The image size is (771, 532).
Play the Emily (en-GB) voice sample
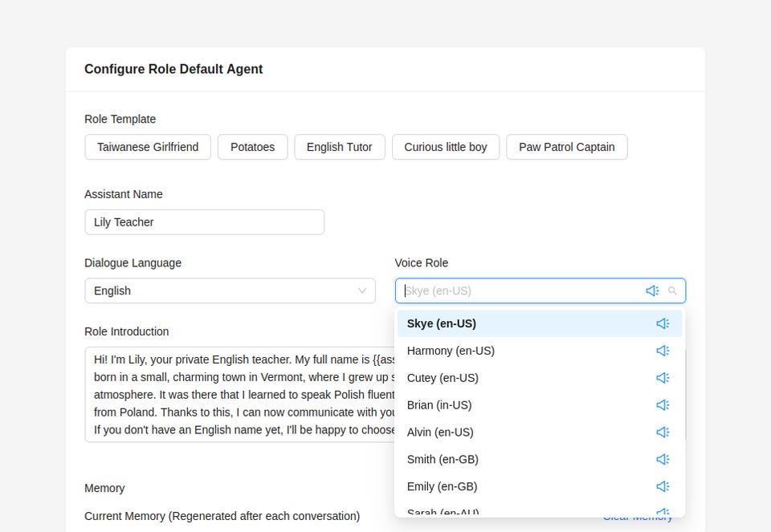click(x=663, y=486)
